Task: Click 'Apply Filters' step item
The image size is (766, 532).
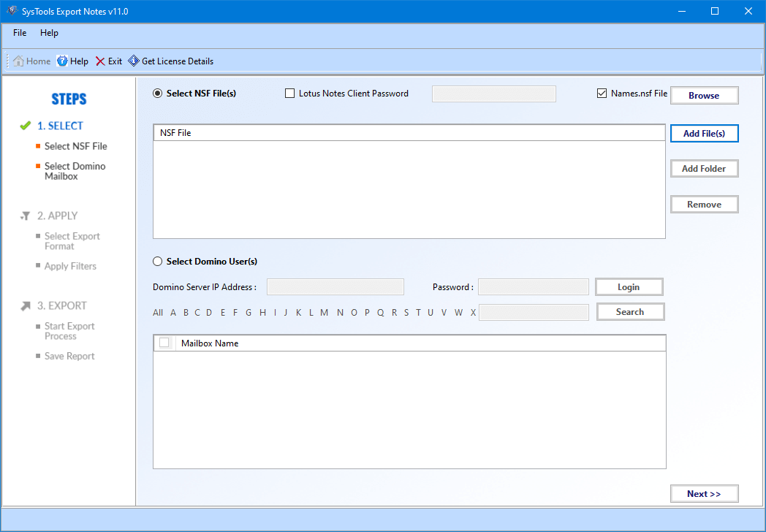Action: coord(70,266)
